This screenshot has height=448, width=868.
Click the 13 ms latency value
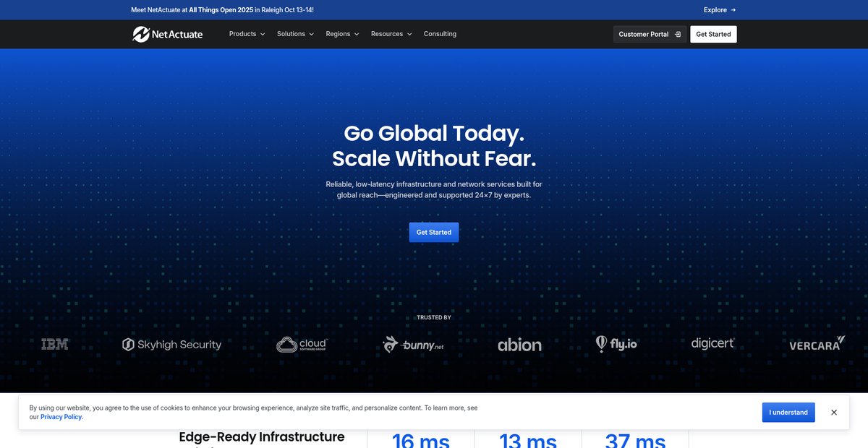pos(528,440)
